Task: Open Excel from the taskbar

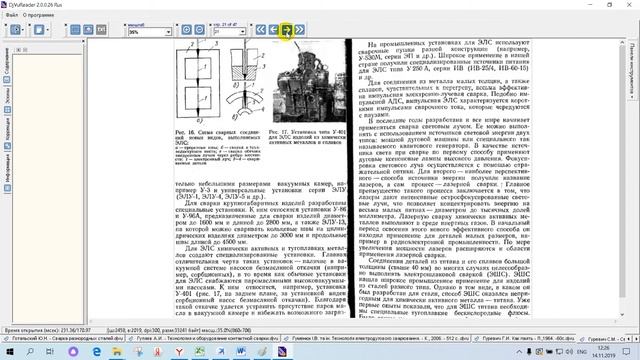Action: pyautogui.click(x=200, y=351)
